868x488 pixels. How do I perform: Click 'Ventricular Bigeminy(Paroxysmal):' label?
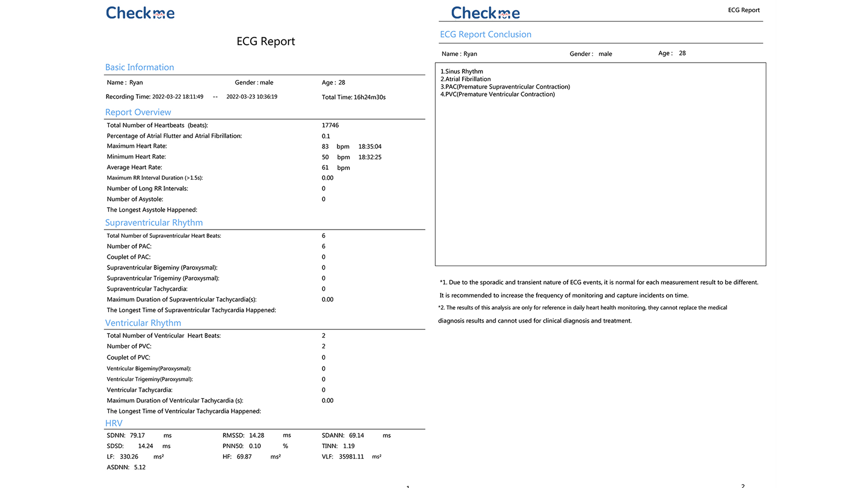(149, 369)
